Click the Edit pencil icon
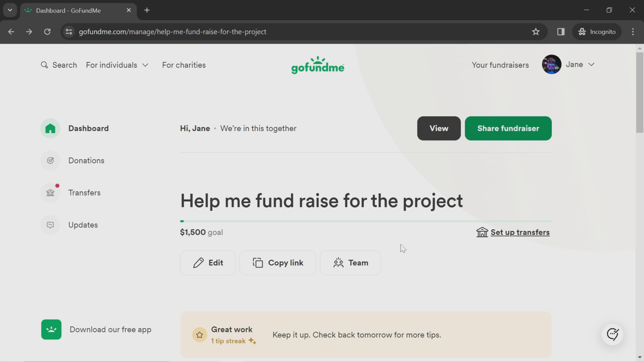Image resolution: width=644 pixels, height=362 pixels. click(198, 263)
